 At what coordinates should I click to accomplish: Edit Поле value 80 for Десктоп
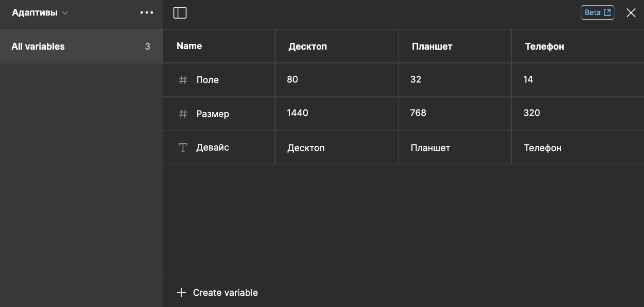292,80
